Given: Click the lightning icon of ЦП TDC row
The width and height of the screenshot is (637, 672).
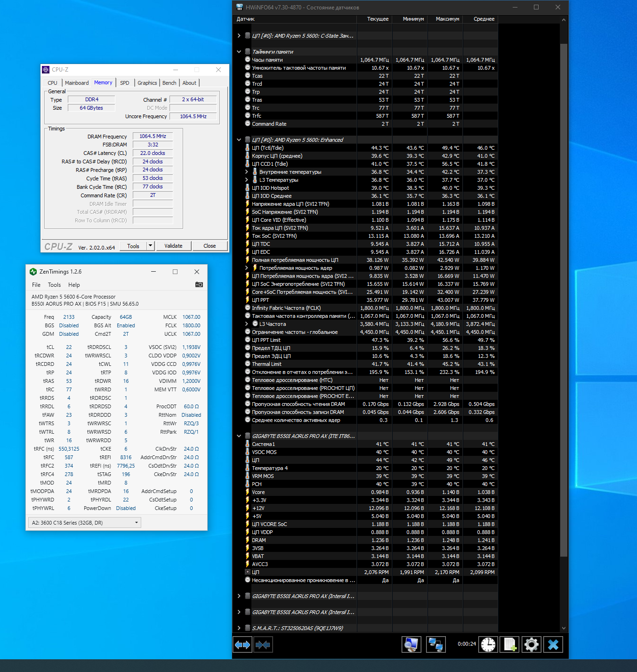Looking at the screenshot, I should coord(248,244).
